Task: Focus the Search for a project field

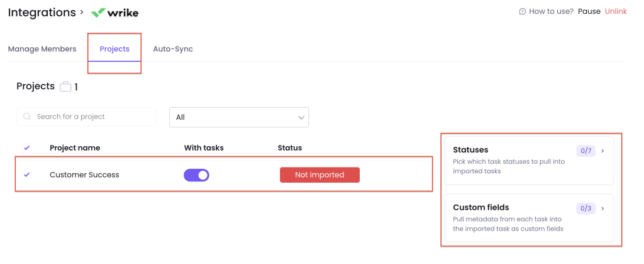Action: point(86,117)
